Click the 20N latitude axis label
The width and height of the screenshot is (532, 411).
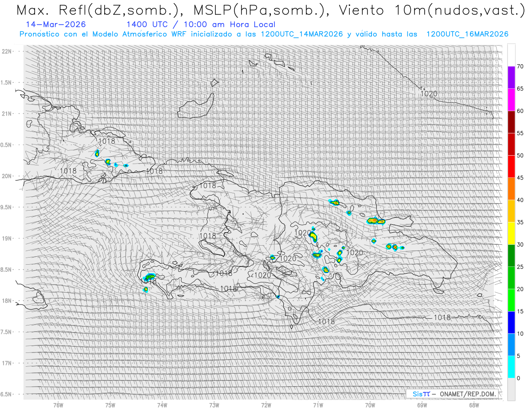pos(7,176)
